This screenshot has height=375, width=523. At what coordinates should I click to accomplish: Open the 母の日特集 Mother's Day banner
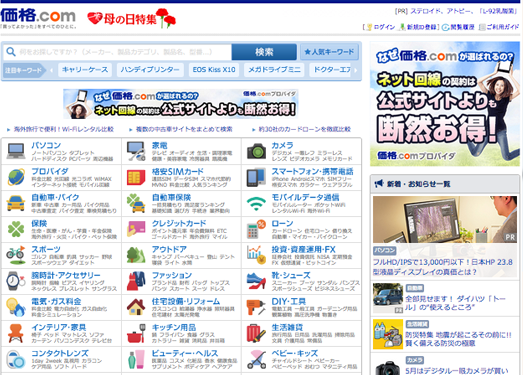(x=132, y=18)
